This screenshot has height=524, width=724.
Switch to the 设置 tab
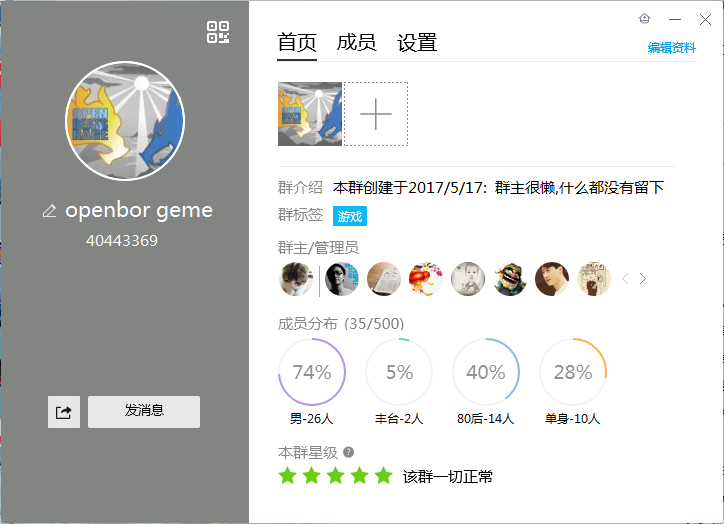417,42
